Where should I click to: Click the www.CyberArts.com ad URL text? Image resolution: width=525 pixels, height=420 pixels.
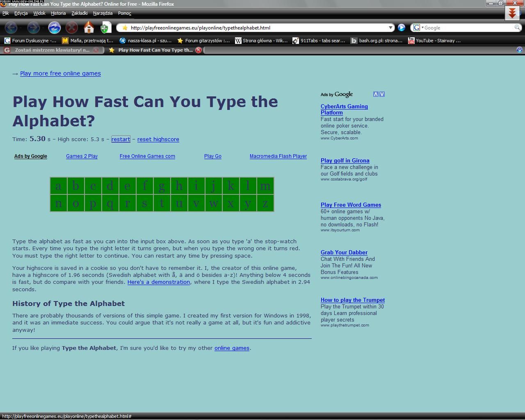(x=339, y=138)
